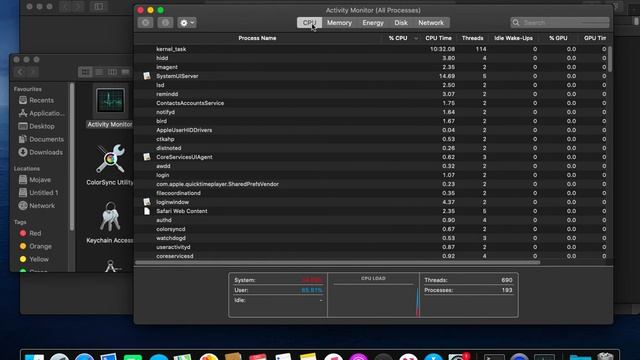Open Documents in Finder sidebar

point(41,139)
